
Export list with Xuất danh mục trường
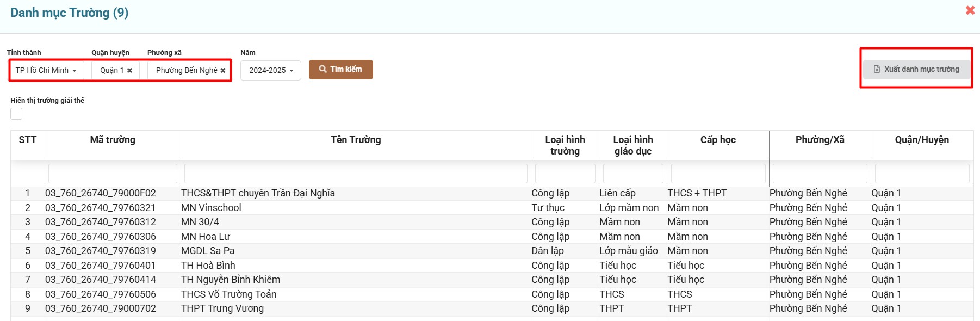pos(916,70)
